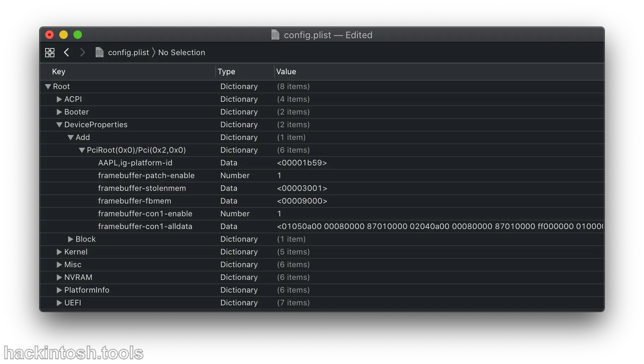This screenshot has height=364, width=644.
Task: Click the Number type of framebuffer-patch-enable
Action: [235, 176]
